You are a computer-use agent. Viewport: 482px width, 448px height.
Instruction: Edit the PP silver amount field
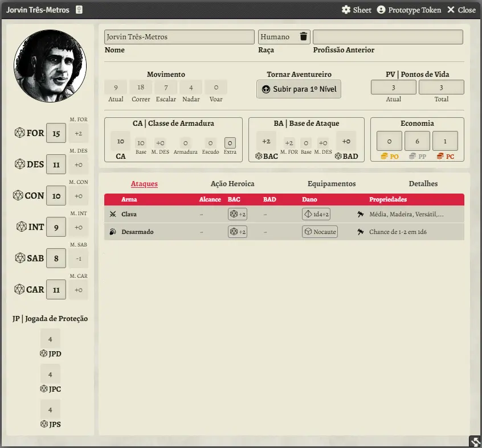[x=417, y=141]
